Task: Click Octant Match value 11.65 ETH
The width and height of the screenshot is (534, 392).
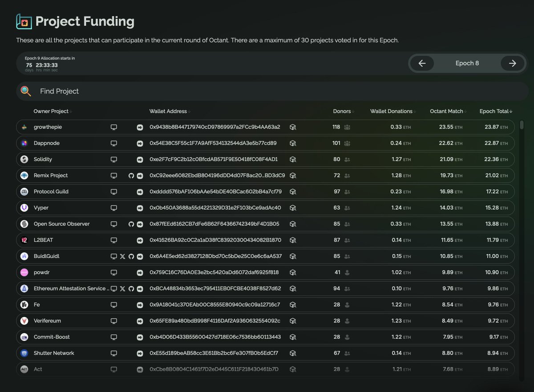Action: 451,240
